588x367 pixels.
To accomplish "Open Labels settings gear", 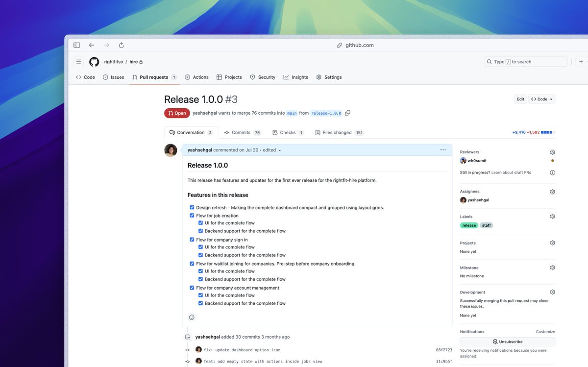I will click(x=552, y=217).
